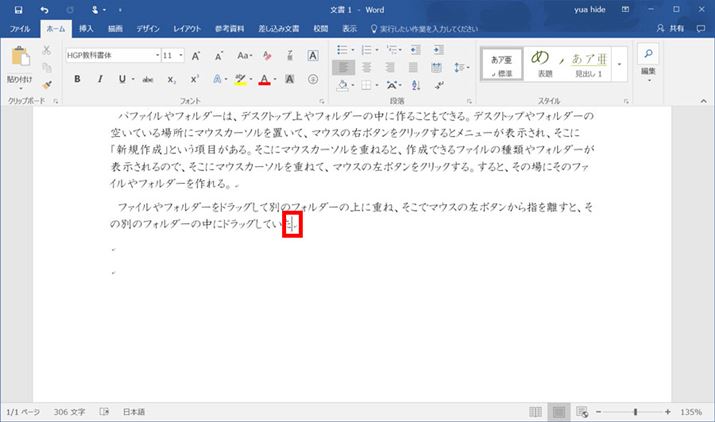Click the paste clipboard icon

[x=20, y=57]
